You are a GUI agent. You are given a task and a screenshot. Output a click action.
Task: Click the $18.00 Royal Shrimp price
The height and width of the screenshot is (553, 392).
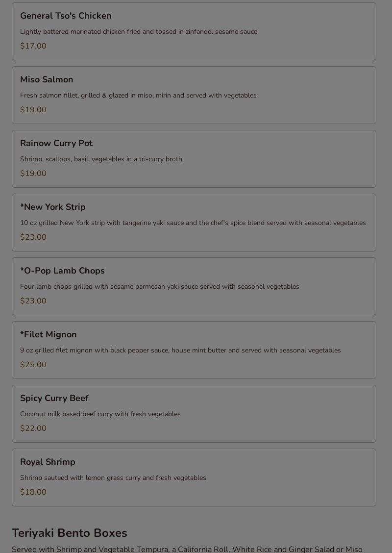tap(33, 492)
